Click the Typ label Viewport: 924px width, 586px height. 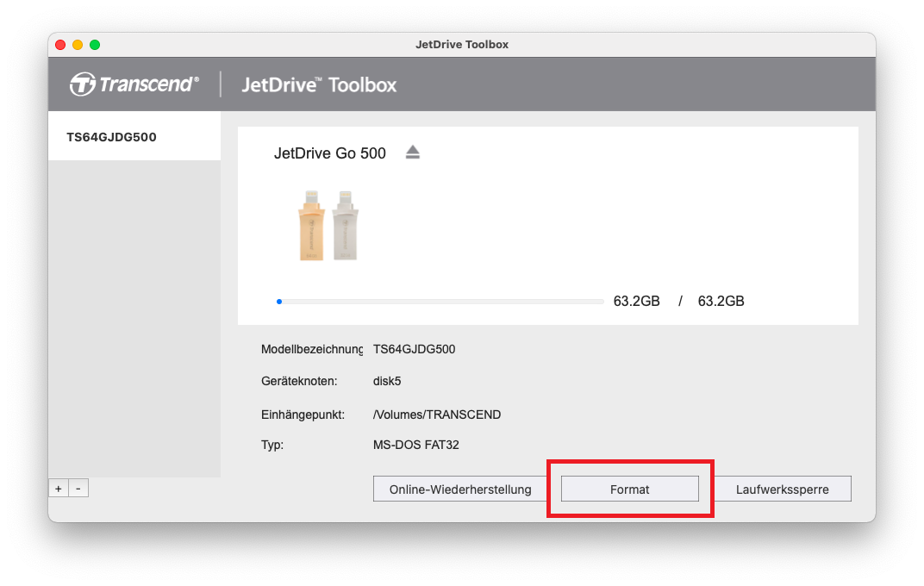tap(272, 445)
